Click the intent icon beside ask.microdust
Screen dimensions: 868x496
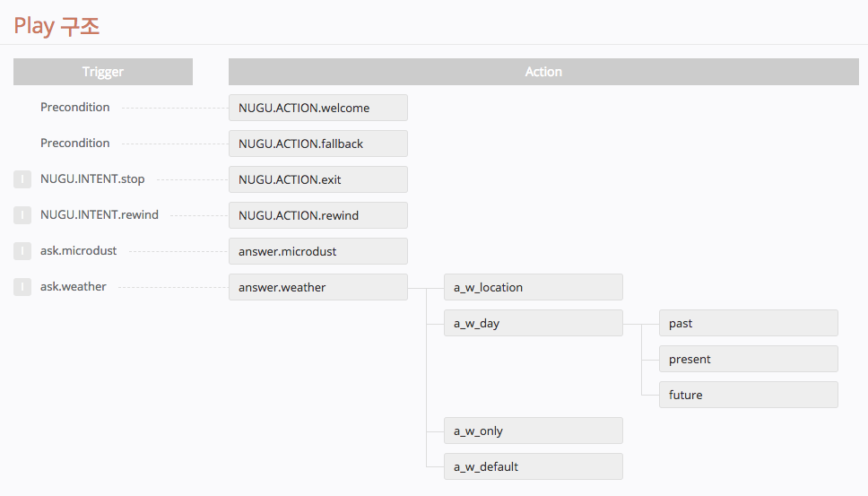[x=22, y=251]
